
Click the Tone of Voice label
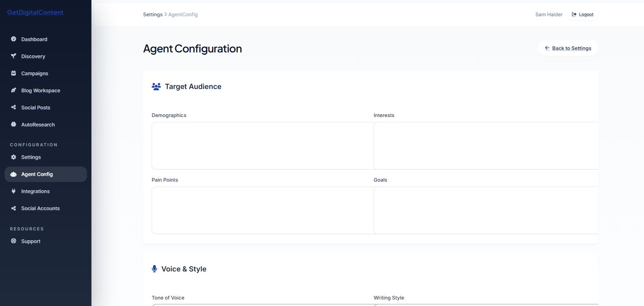[x=168, y=298]
